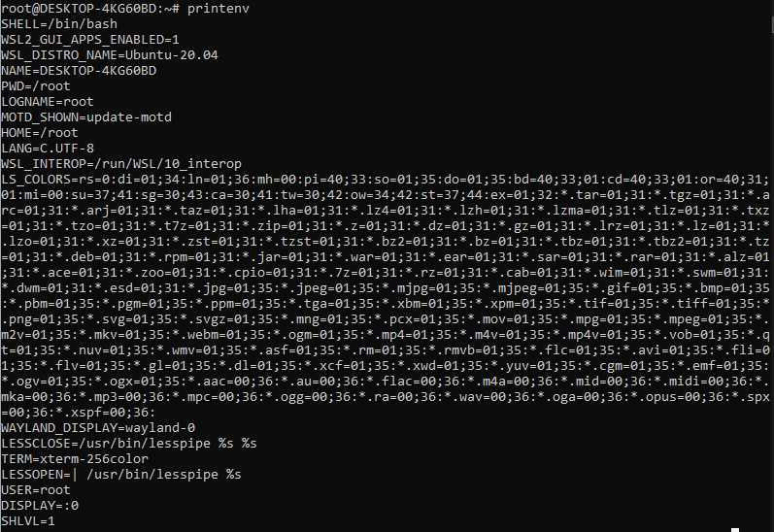
Task: Click the LESSOPEN lesspipe line
Action: [x=121, y=475]
